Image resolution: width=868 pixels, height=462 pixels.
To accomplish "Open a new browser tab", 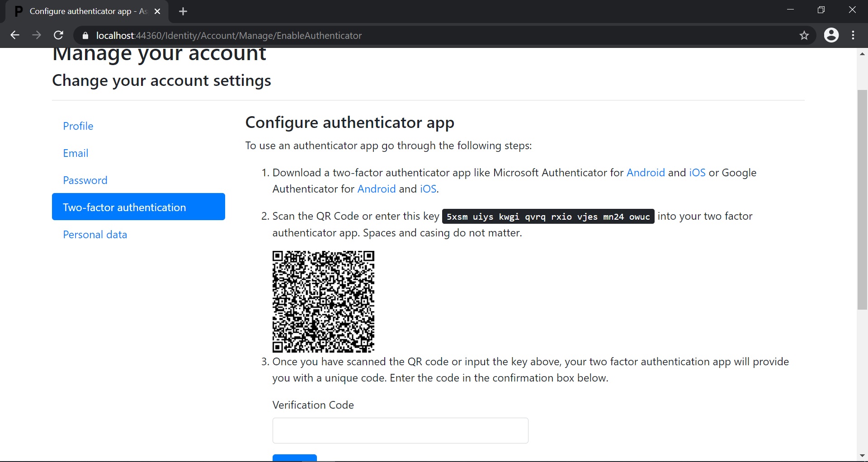I will (183, 11).
